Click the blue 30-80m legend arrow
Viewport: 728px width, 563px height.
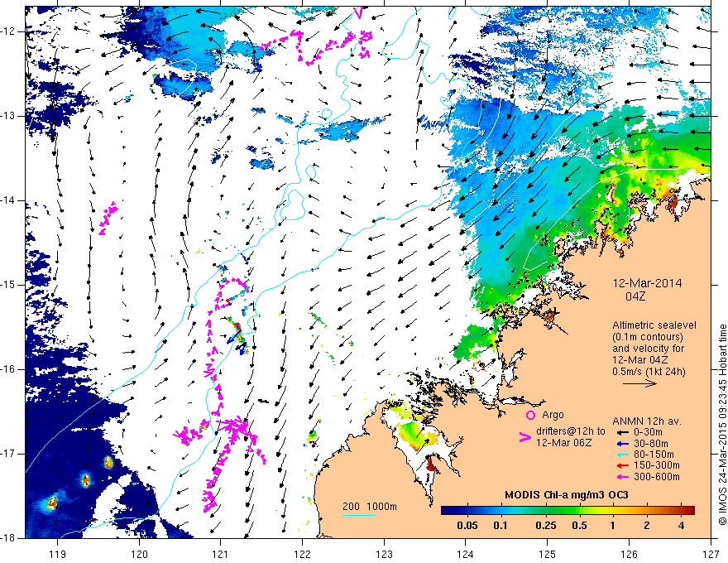coord(621,444)
